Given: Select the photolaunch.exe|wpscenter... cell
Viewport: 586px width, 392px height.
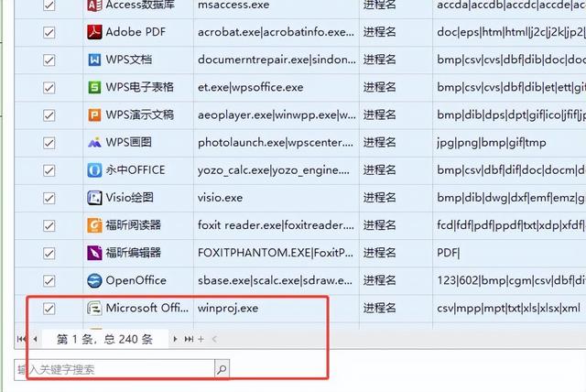Looking at the screenshot, I should pos(277,143).
